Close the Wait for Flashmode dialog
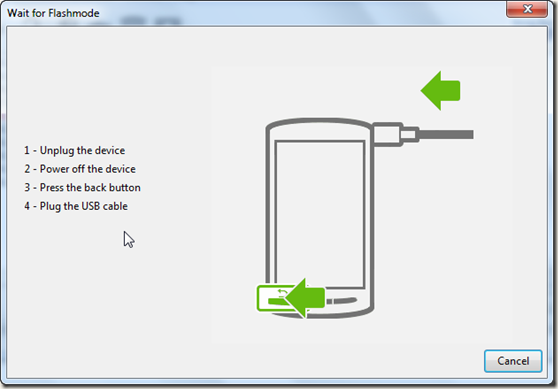 527,9
